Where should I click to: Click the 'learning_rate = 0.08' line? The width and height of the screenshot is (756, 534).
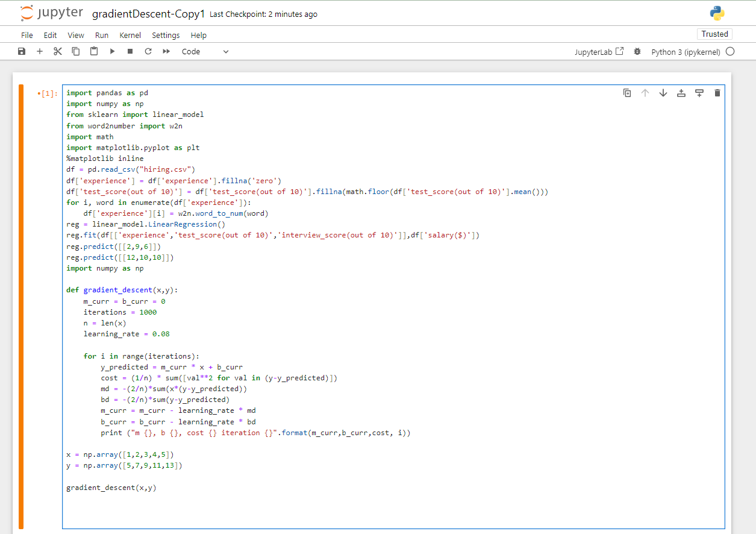coord(127,334)
